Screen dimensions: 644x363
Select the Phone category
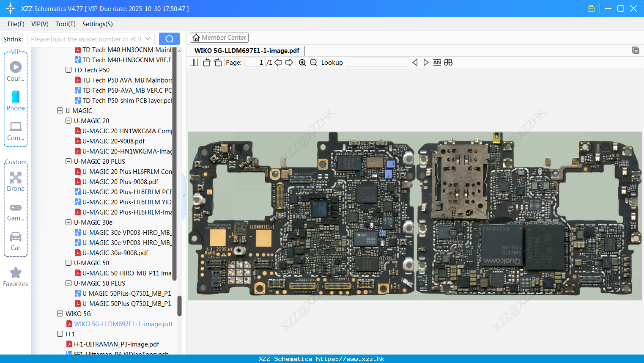pyautogui.click(x=16, y=101)
